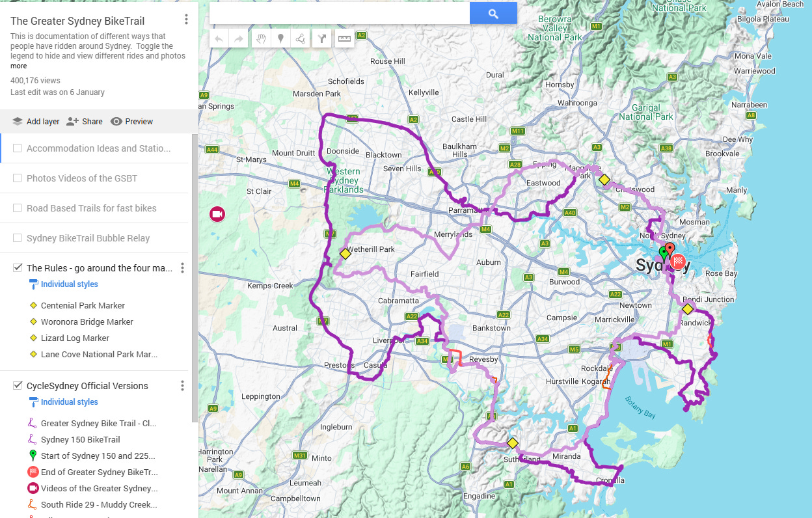Select Videos of the Greater Sydney item
This screenshot has width=812, height=518.
point(99,489)
